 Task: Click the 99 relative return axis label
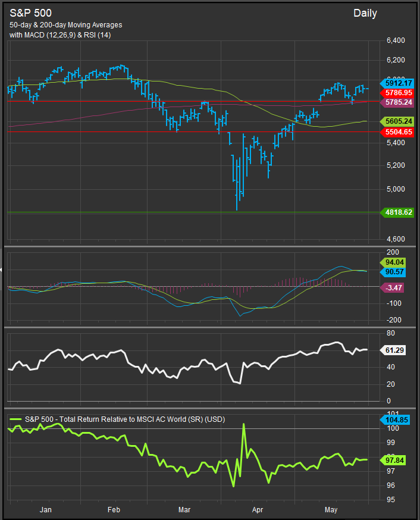pos(391,443)
